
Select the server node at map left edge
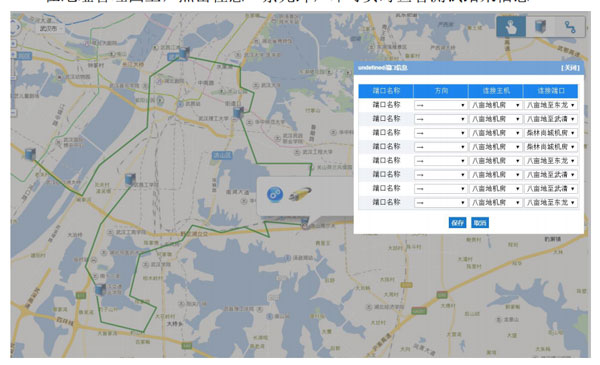pyautogui.click(x=30, y=154)
